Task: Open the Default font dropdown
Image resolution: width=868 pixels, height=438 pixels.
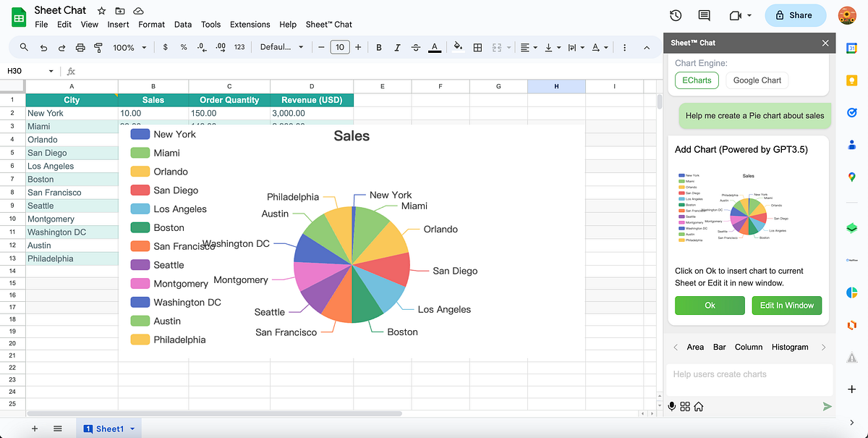Action: point(281,47)
